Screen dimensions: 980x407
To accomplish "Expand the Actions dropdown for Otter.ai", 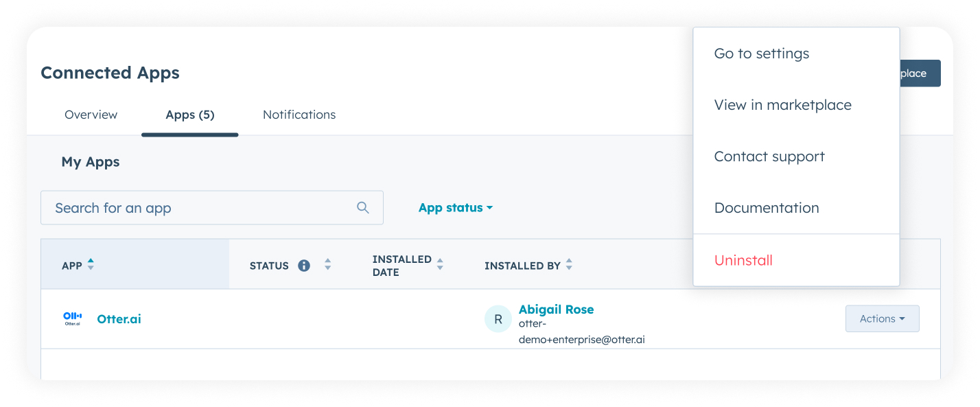I will [882, 318].
